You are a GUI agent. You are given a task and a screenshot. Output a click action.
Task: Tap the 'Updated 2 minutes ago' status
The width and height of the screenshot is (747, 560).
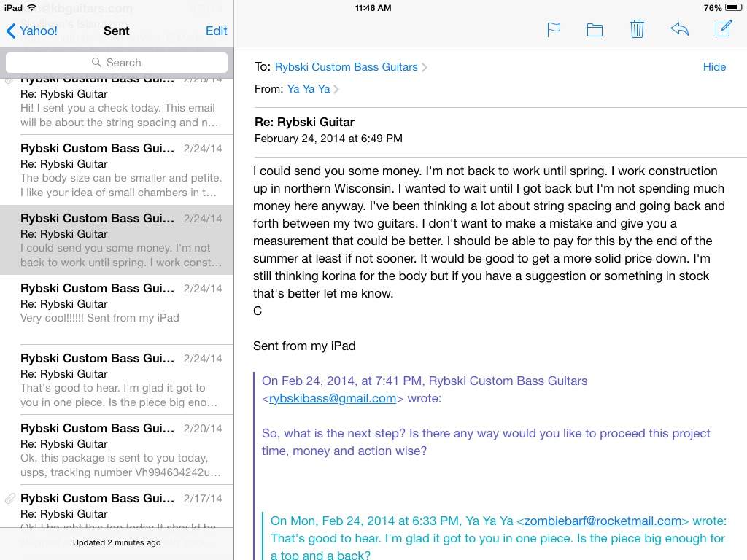(117, 542)
